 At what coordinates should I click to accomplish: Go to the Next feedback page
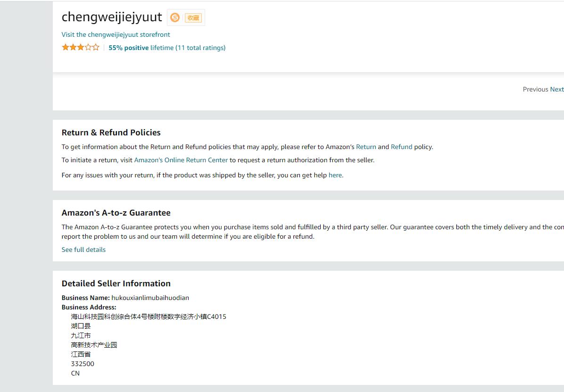tap(556, 89)
